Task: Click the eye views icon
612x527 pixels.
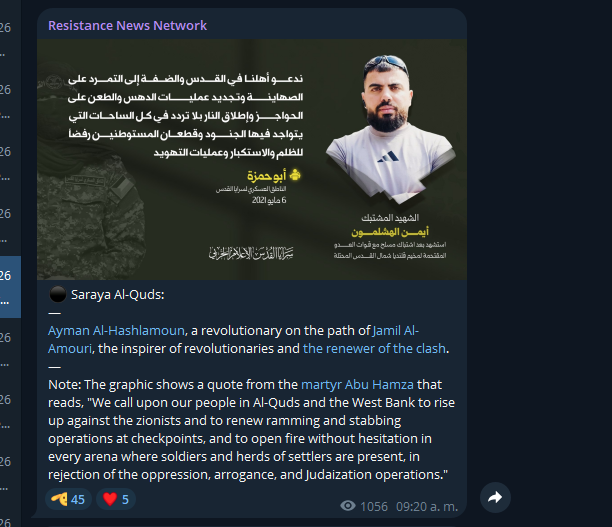Action: click(x=348, y=506)
